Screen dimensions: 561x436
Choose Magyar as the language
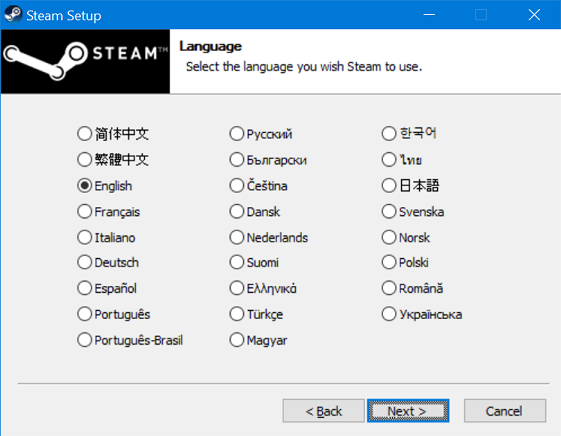coord(258,340)
